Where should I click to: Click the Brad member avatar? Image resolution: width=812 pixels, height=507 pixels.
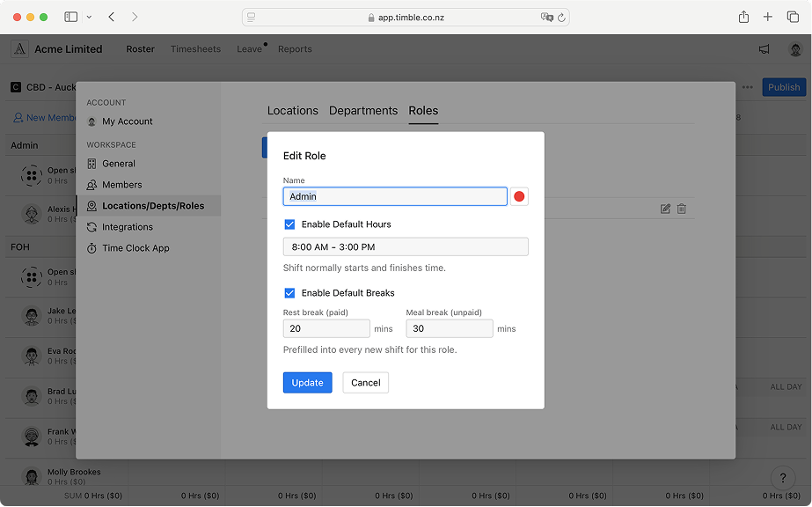point(32,396)
